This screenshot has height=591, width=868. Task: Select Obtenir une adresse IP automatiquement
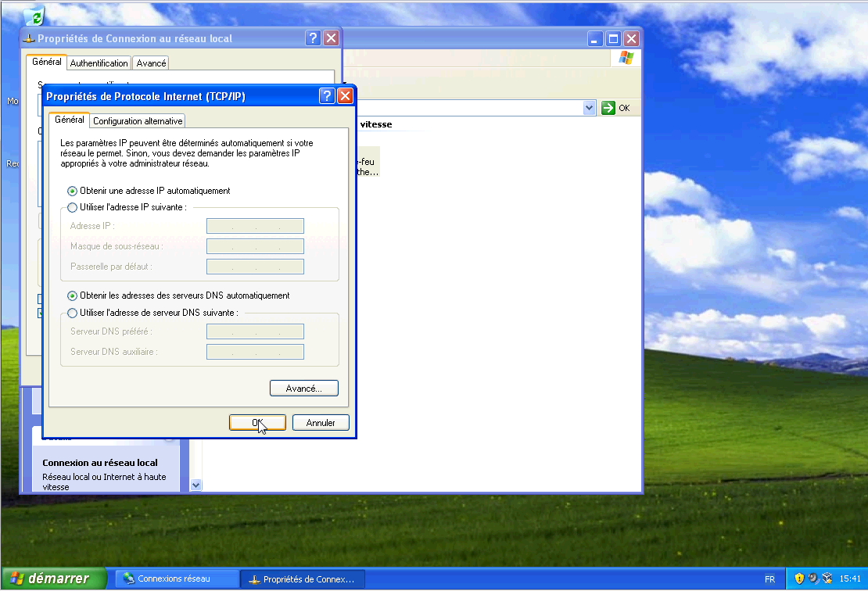[x=72, y=191]
